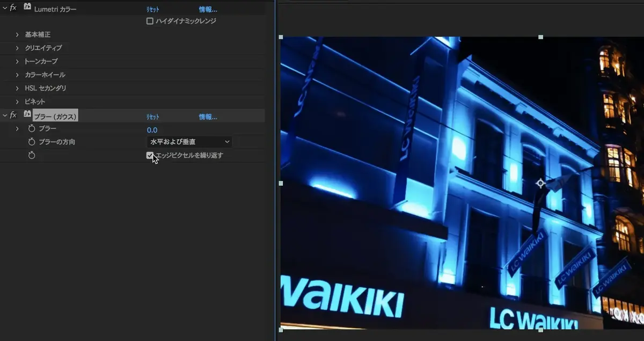Click the preset icon beside Lumetri カラー

(x=27, y=8)
